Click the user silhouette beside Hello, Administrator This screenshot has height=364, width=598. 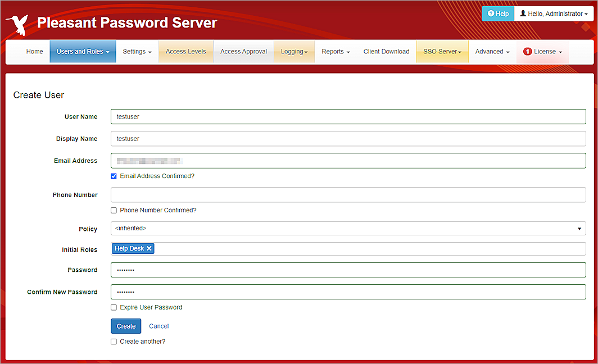tap(523, 13)
